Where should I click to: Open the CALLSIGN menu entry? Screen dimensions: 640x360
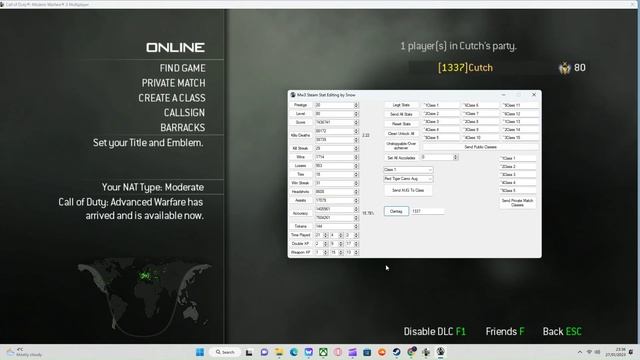pos(184,113)
